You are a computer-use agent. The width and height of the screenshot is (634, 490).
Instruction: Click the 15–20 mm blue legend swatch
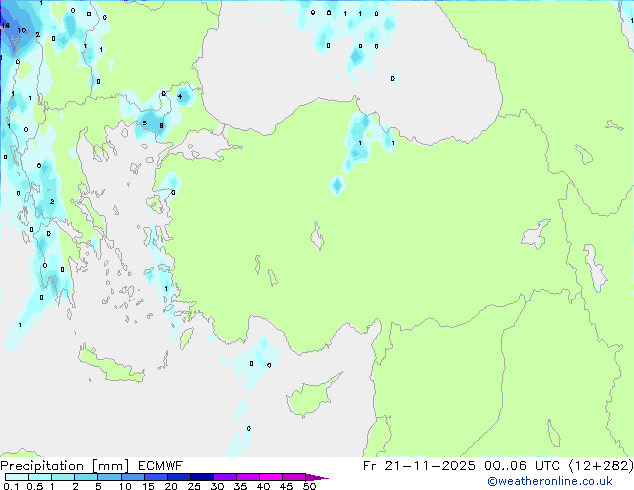pos(156,477)
